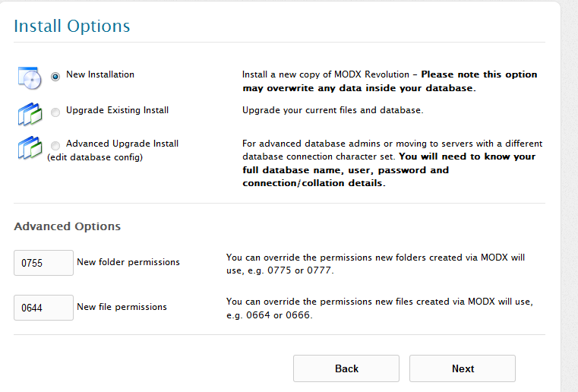Click the New folder permissions input field

tap(43, 263)
